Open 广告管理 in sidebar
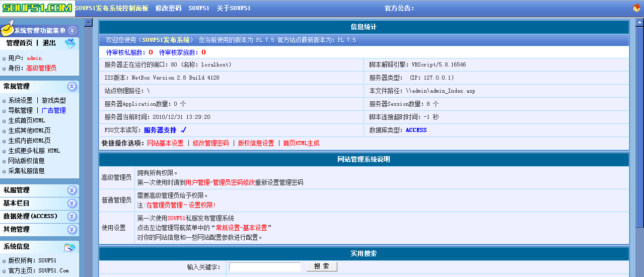The width and height of the screenshot is (644, 277). point(53,110)
